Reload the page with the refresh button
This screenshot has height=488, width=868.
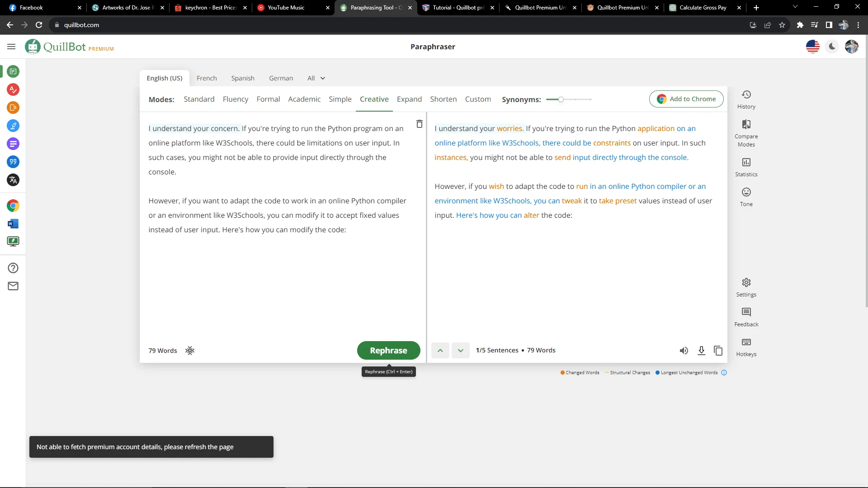39,25
